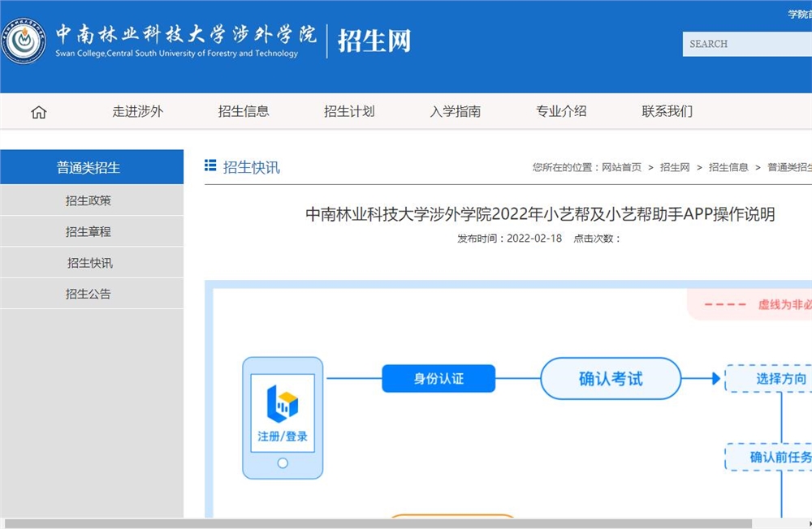Click 招生网 breadcrumb link
This screenshot has width=812, height=529.
click(x=675, y=167)
